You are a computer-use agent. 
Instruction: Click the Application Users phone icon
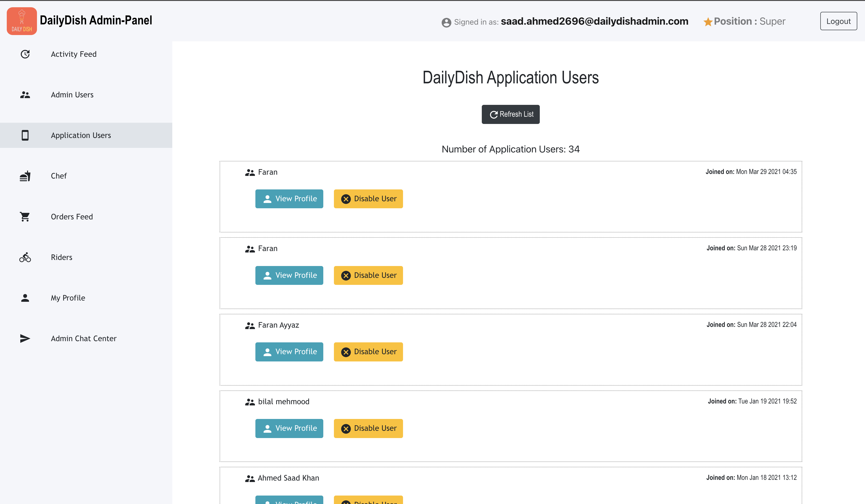click(x=25, y=135)
